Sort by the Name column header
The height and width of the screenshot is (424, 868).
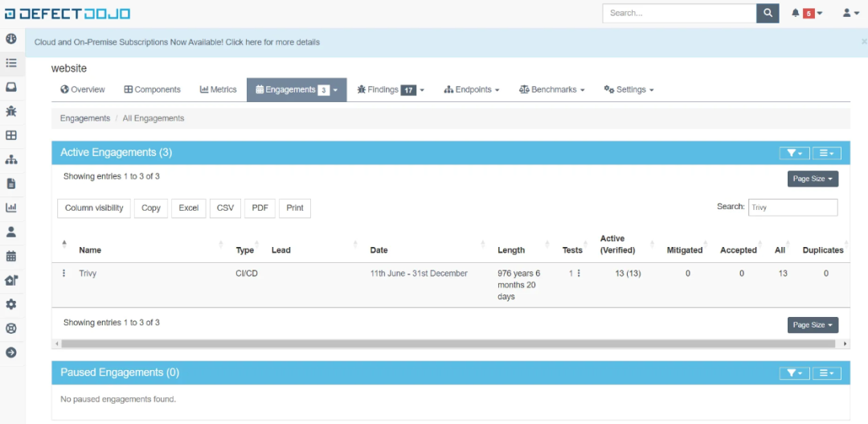[x=90, y=250]
